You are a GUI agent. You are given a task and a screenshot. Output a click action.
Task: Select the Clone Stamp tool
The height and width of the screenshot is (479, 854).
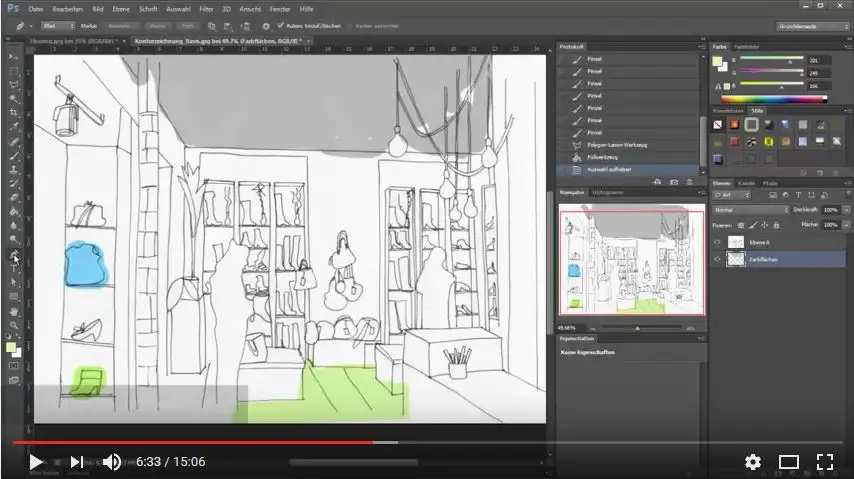click(x=14, y=169)
